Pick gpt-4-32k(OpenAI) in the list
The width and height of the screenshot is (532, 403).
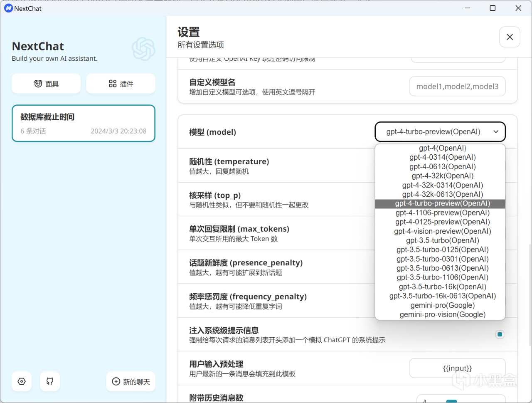pyautogui.click(x=440, y=176)
